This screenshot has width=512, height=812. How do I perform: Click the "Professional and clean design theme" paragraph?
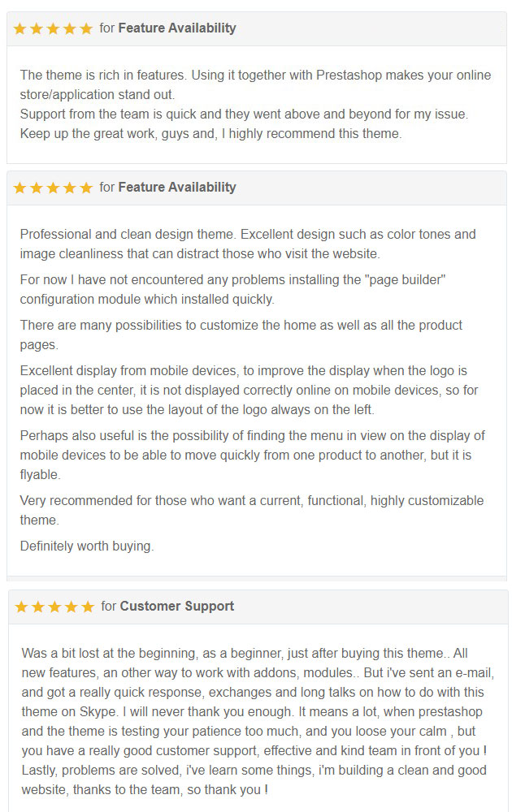(x=248, y=243)
